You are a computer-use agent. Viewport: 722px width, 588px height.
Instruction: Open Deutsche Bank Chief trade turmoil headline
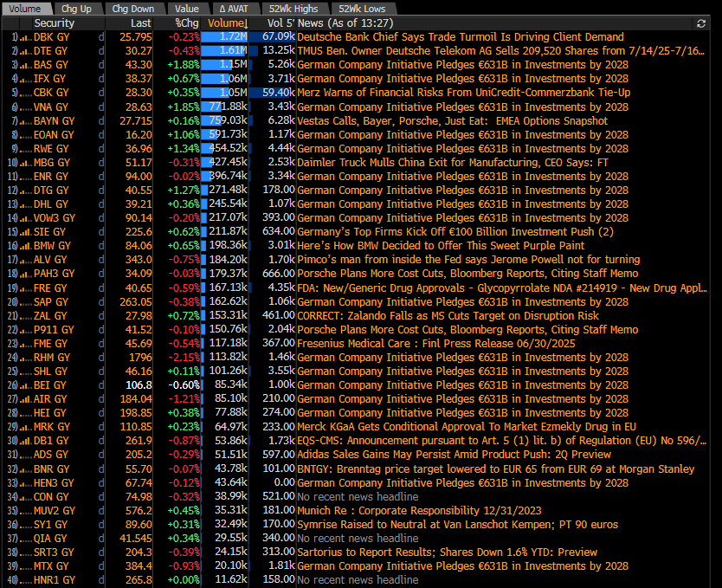(x=461, y=37)
